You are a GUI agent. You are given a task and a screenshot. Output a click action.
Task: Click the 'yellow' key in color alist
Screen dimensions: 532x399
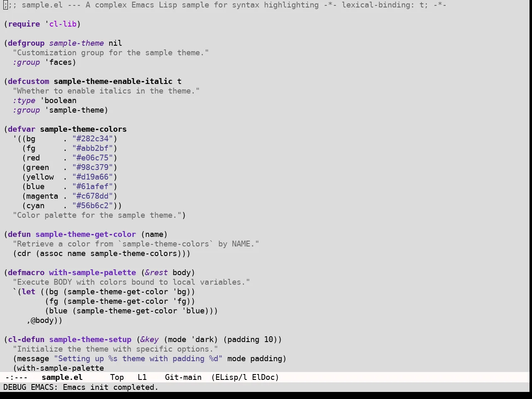pyautogui.click(x=40, y=177)
